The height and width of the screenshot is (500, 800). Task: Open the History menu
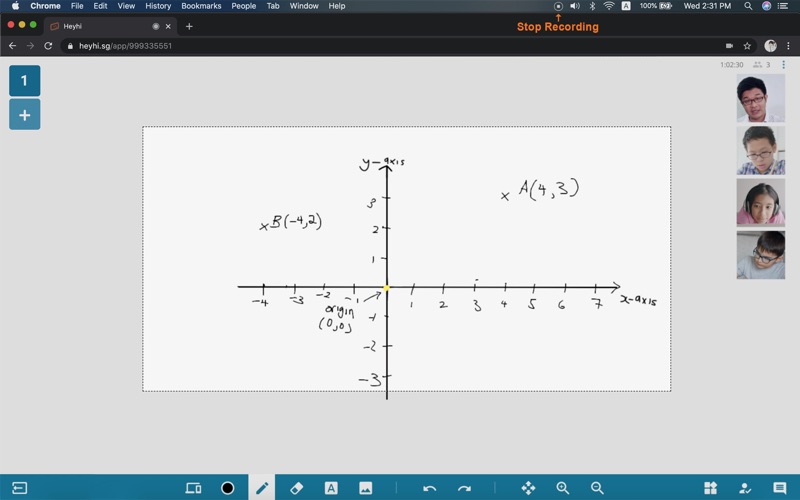tap(158, 6)
